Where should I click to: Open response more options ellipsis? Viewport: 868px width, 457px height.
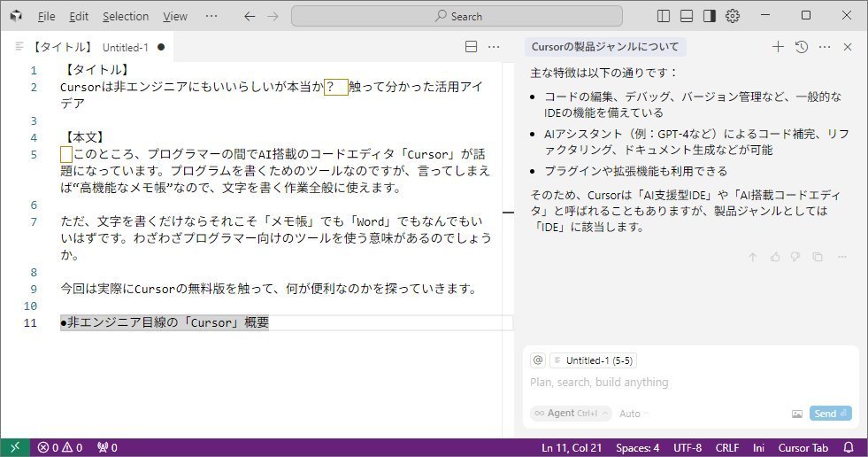pos(842,257)
